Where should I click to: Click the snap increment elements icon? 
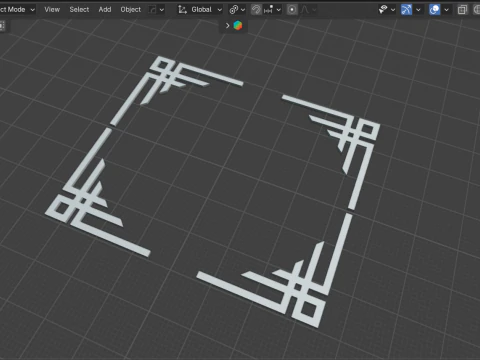pyautogui.click(x=268, y=10)
